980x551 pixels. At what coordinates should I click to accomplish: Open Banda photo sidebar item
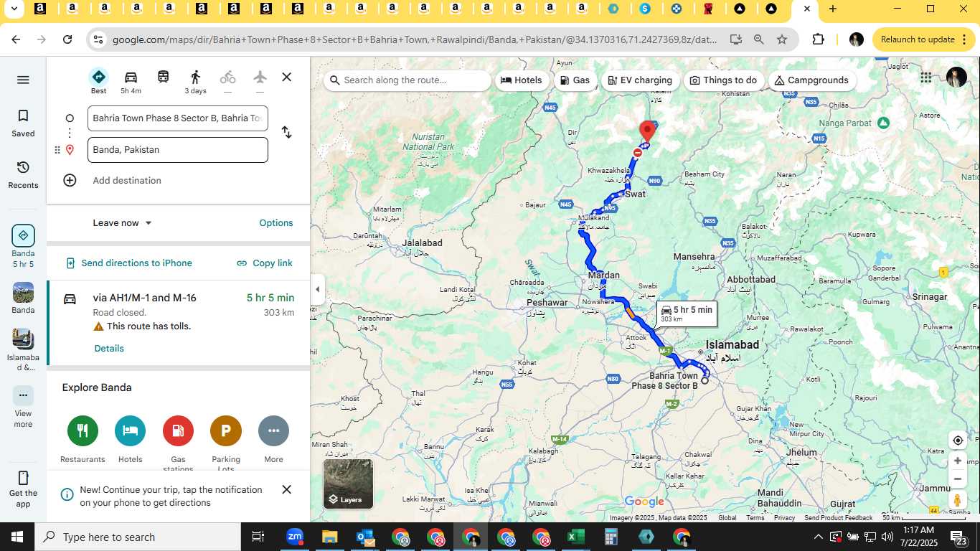click(x=23, y=298)
